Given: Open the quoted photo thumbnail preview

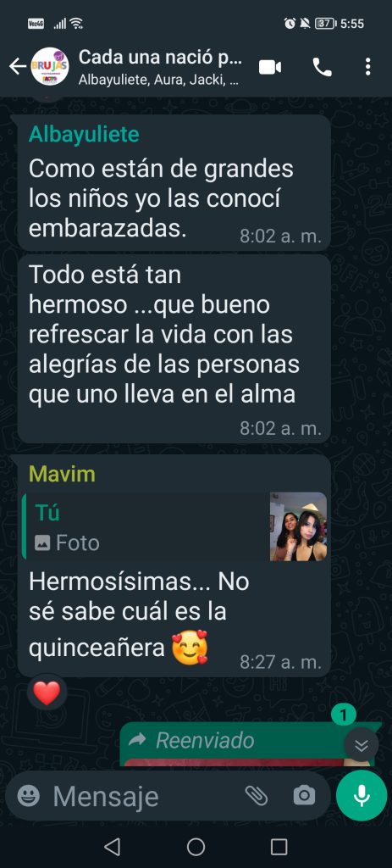Looking at the screenshot, I should coord(298,526).
